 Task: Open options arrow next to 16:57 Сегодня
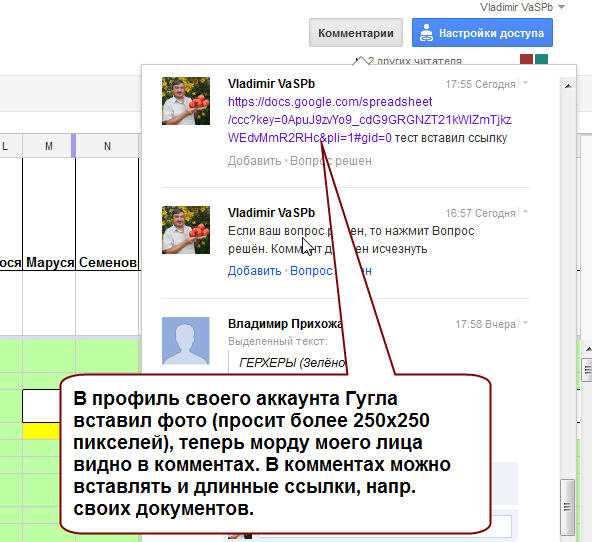pos(525,212)
